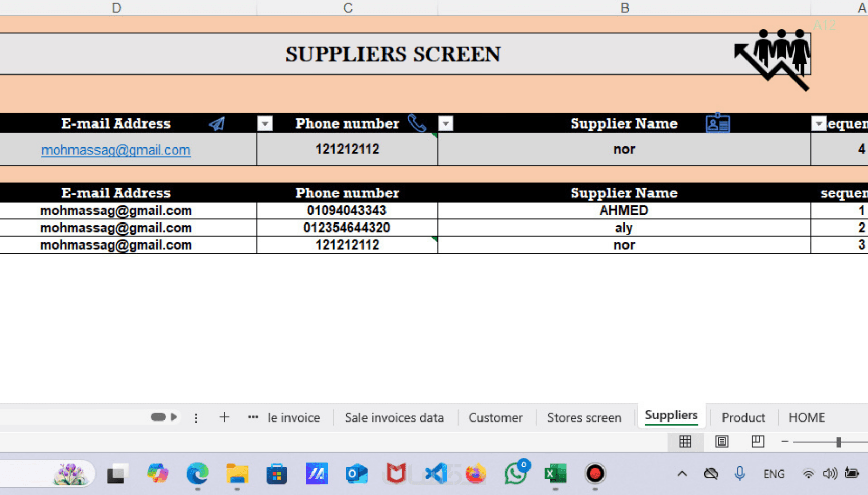Select column D header
This screenshot has width=868, height=495.
(x=116, y=8)
